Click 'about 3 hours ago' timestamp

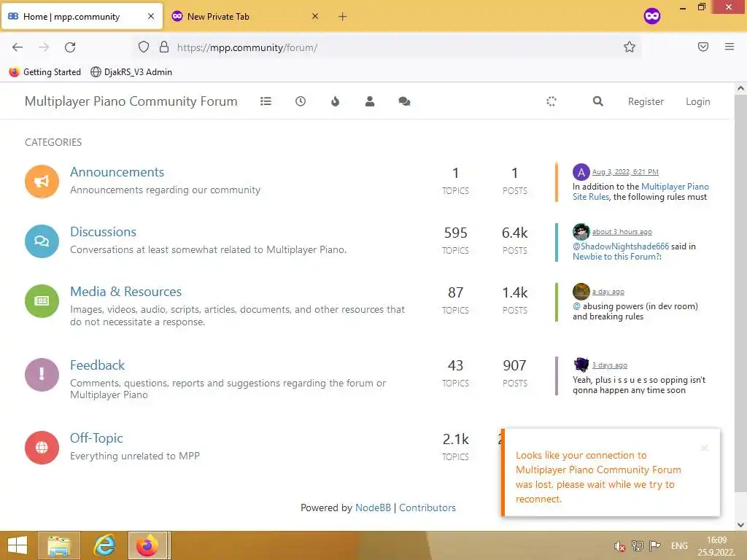tap(622, 232)
